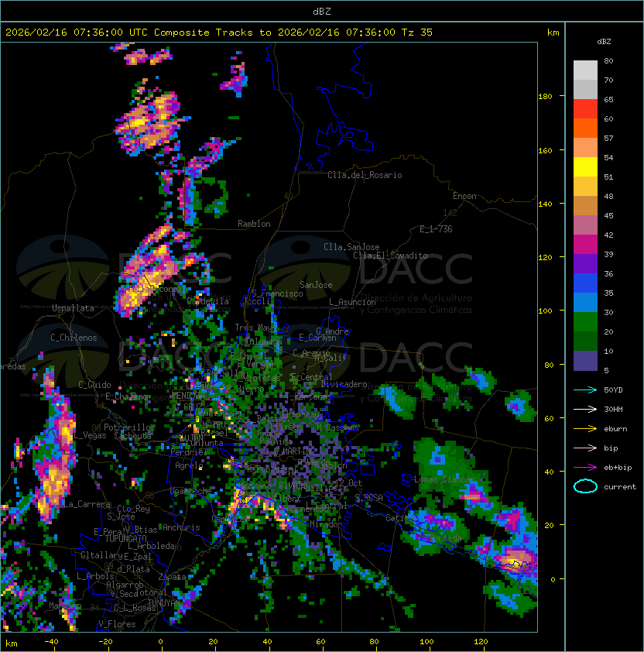Click the Zapata place label

(x=172, y=577)
